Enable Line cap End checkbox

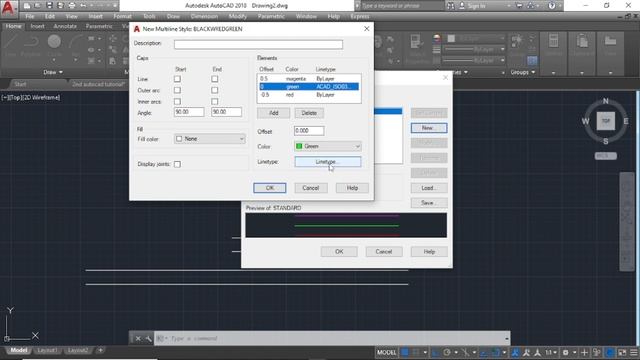click(x=215, y=79)
